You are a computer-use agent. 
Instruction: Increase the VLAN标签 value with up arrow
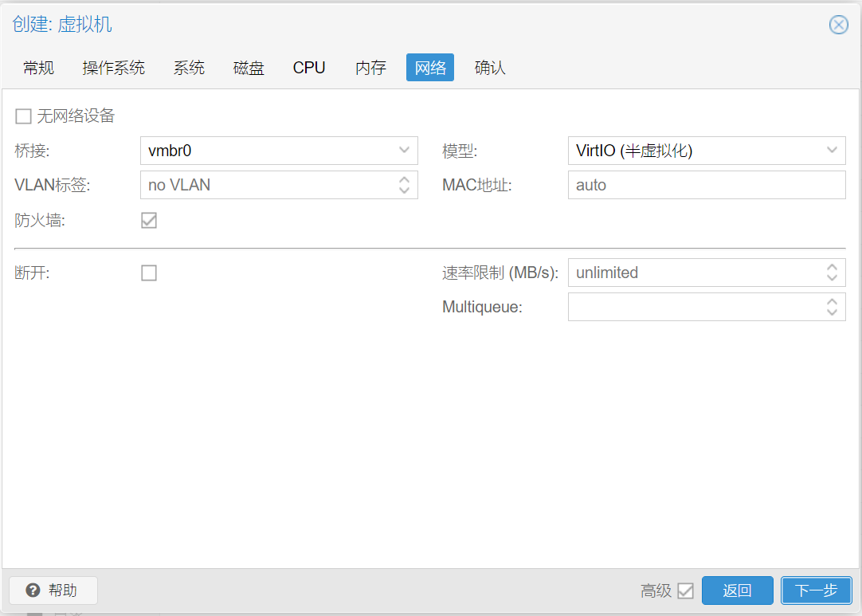pos(404,179)
